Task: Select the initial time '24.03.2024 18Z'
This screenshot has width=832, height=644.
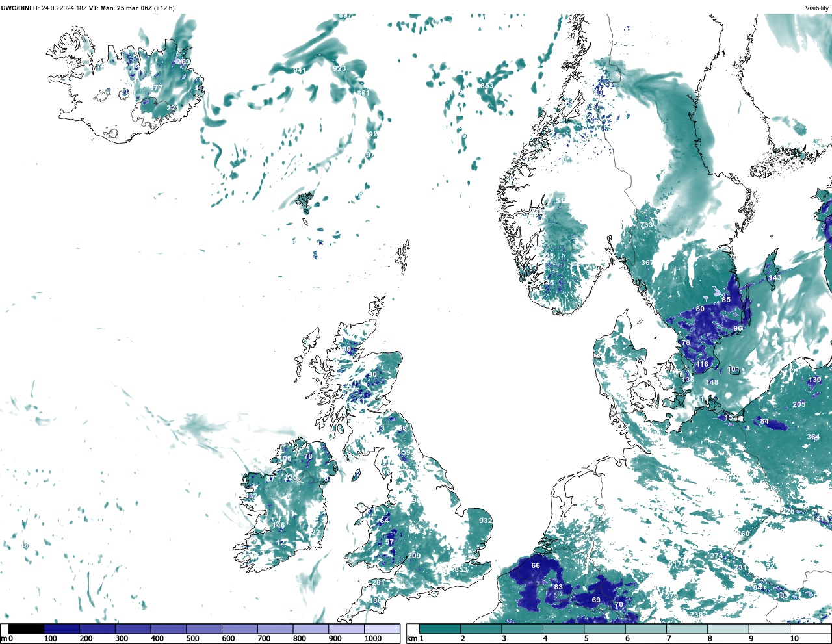Action: [64, 8]
